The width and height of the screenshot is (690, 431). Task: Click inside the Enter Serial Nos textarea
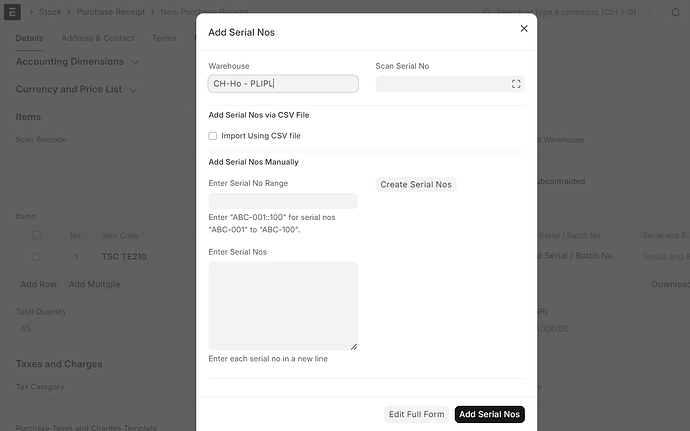point(283,306)
